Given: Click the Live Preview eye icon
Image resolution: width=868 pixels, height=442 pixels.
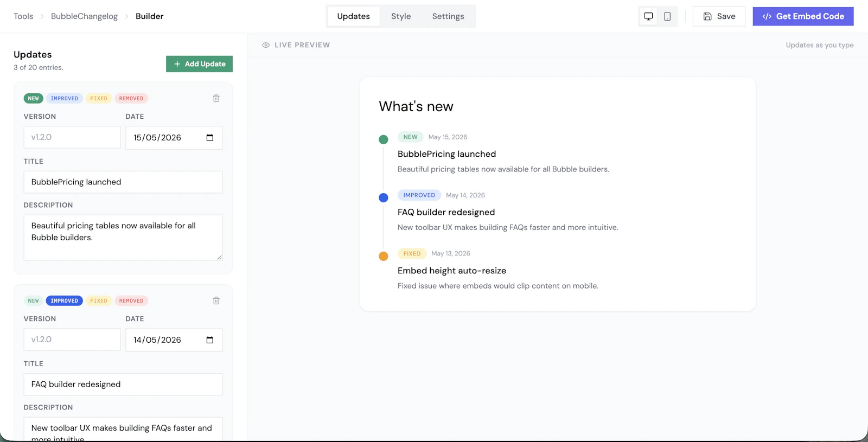Looking at the screenshot, I should [266, 45].
